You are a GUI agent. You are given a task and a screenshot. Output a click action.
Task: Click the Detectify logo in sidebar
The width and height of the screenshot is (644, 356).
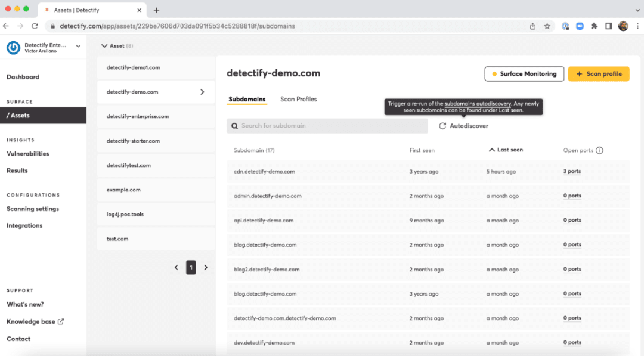(x=13, y=48)
